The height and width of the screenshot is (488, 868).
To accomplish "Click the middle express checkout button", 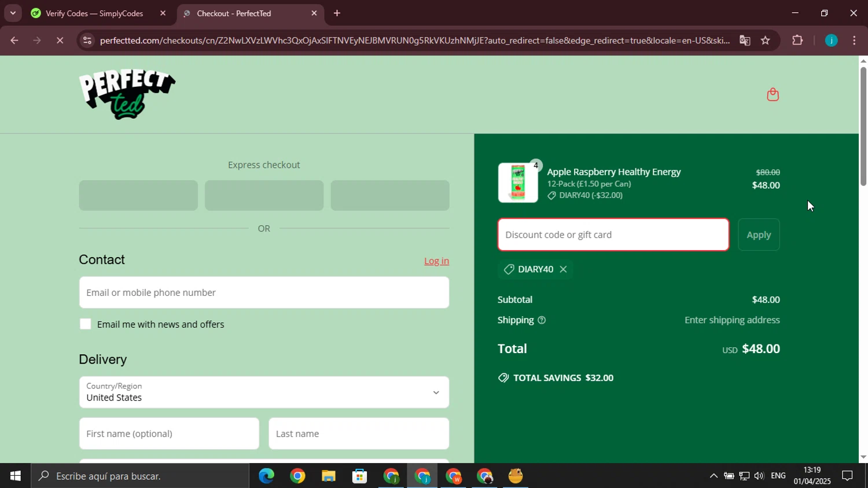I will tap(264, 195).
